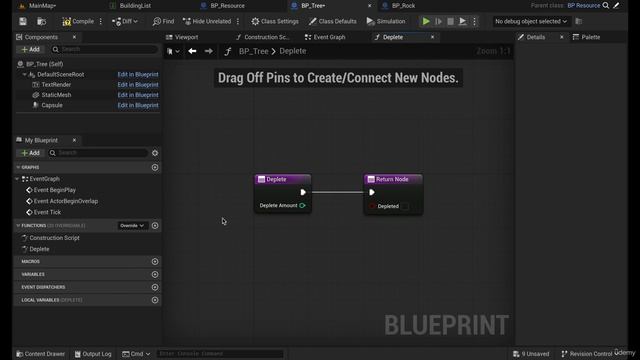Open My Blueprint view options gear
This screenshot has height=360, width=640.
coord(155,153)
